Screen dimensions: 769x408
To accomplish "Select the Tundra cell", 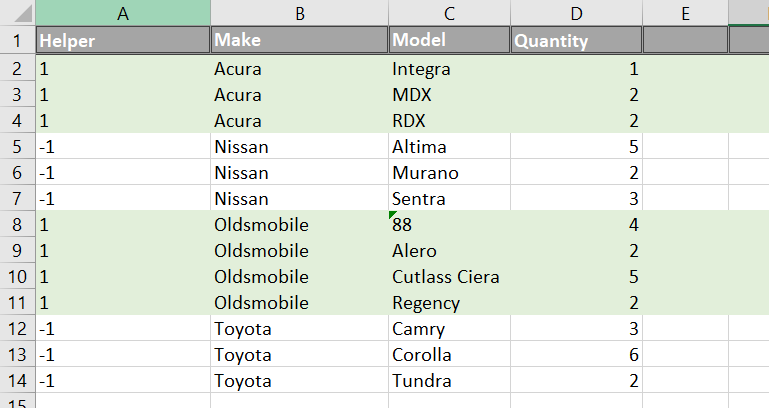I will click(x=449, y=381).
